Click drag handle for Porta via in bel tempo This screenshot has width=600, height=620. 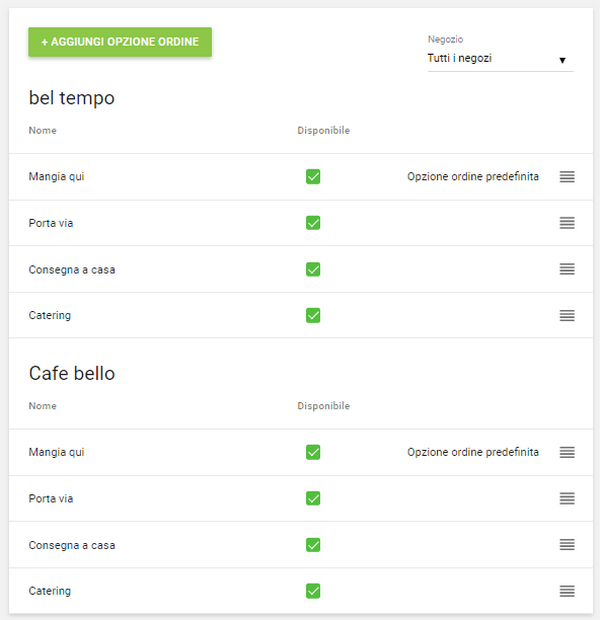tap(567, 223)
